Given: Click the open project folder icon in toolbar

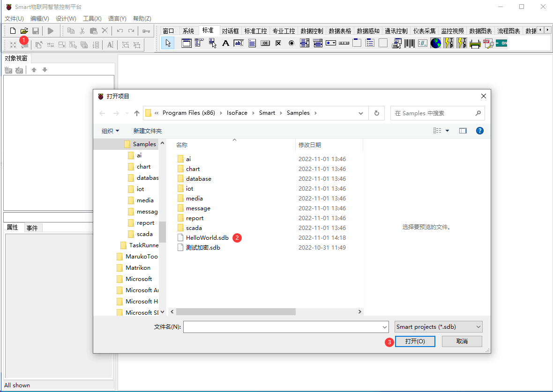Looking at the screenshot, I should pos(24,31).
